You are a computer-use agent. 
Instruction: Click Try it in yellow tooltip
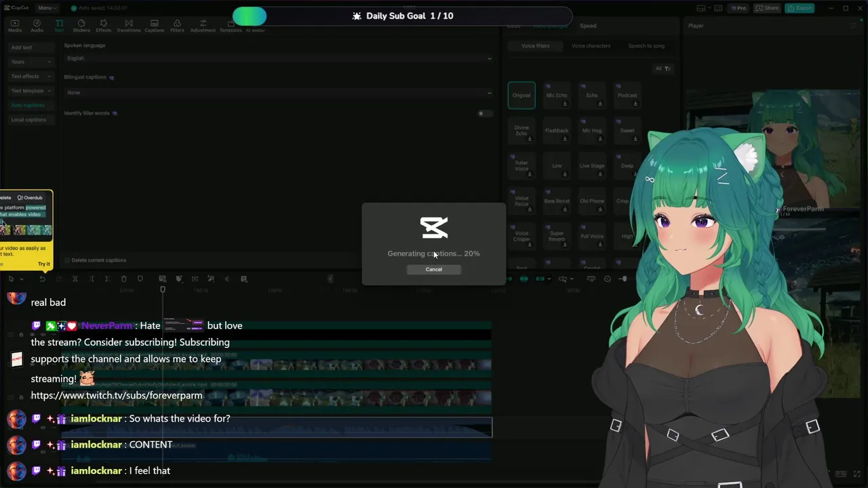pyautogui.click(x=43, y=264)
